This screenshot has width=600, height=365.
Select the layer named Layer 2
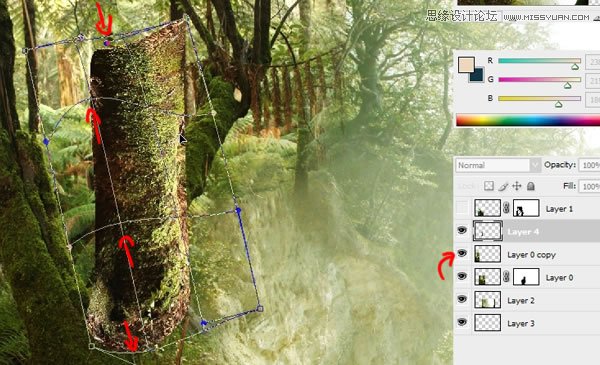tap(520, 301)
